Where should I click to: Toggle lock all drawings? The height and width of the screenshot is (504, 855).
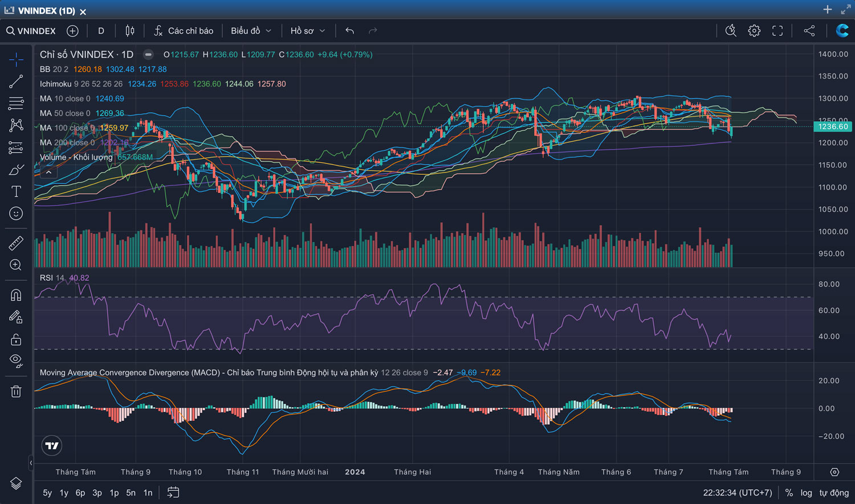click(x=16, y=339)
